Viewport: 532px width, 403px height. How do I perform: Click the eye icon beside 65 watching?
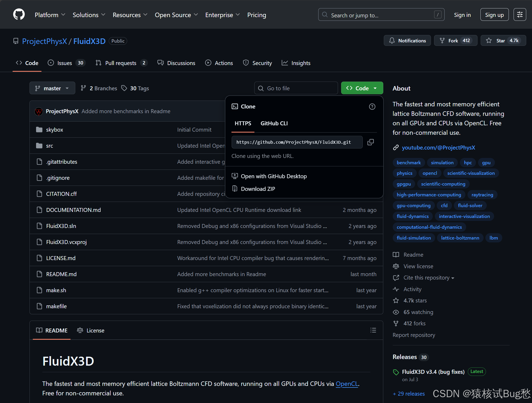point(396,312)
